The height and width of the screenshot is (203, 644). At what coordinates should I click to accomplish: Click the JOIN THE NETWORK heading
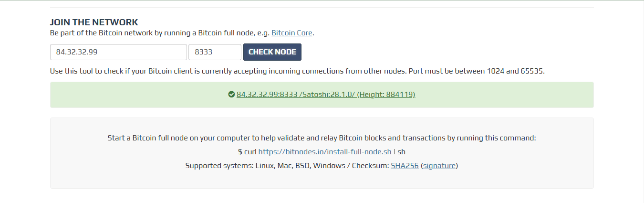(94, 22)
